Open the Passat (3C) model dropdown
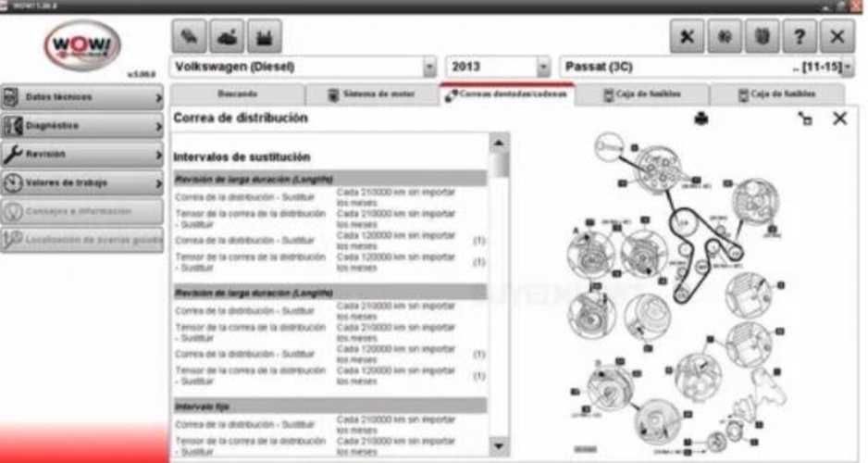 [848, 68]
